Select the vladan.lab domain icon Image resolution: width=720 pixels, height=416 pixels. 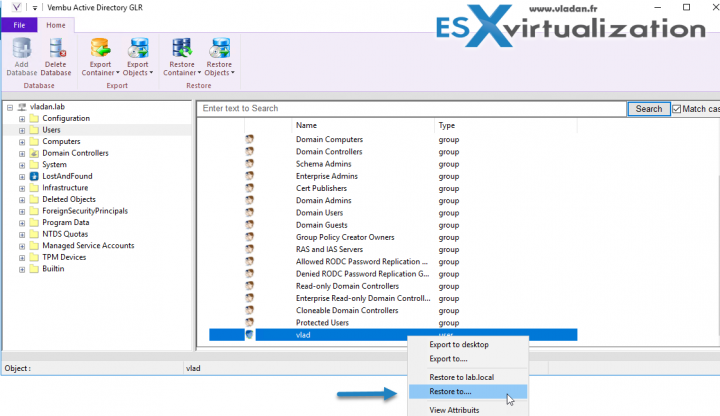coord(22,107)
